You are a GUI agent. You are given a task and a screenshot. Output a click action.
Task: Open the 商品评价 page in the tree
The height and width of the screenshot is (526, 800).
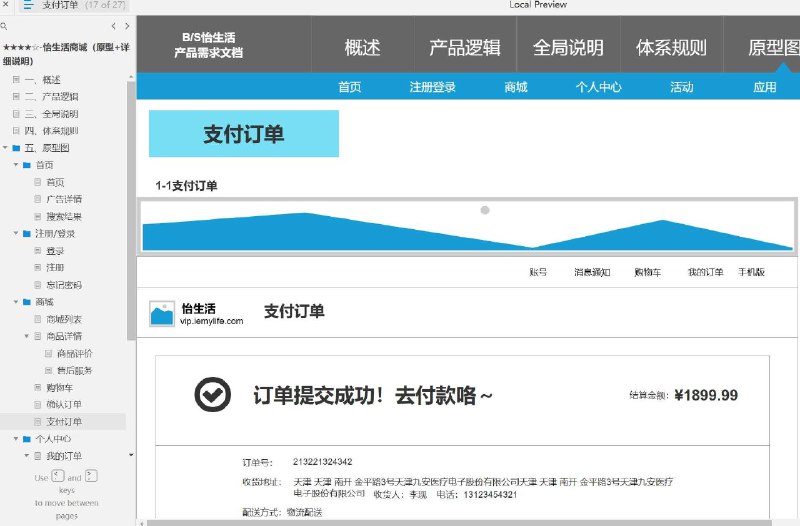(x=74, y=353)
